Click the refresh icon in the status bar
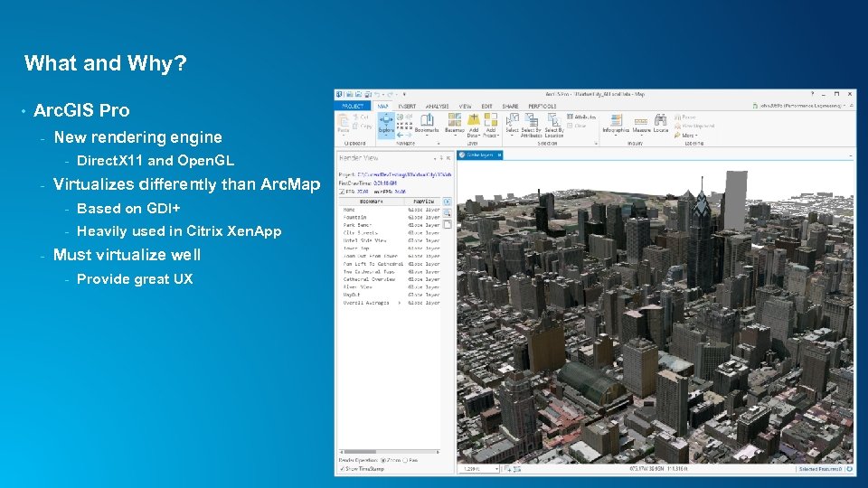Screen dimensions: 868x488 849,469
